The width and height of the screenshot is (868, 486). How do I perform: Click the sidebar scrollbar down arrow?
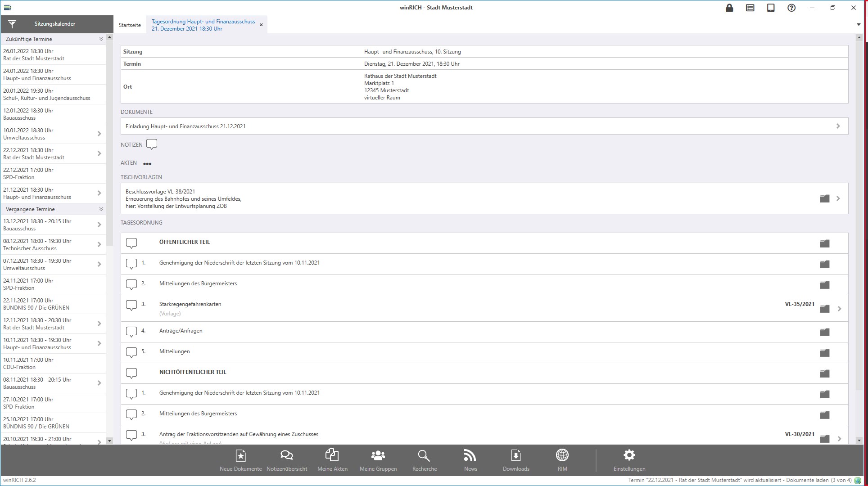pos(109,441)
